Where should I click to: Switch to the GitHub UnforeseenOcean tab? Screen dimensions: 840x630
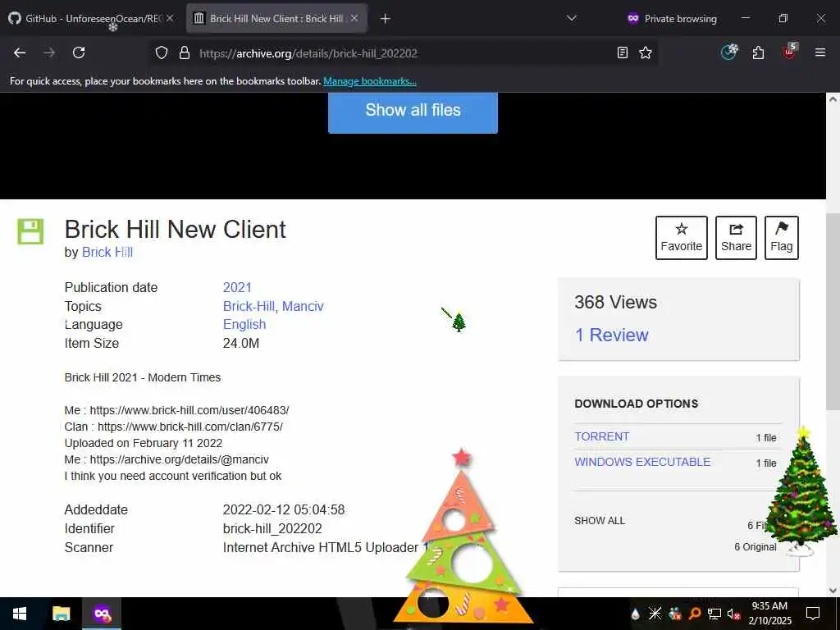pos(91,18)
